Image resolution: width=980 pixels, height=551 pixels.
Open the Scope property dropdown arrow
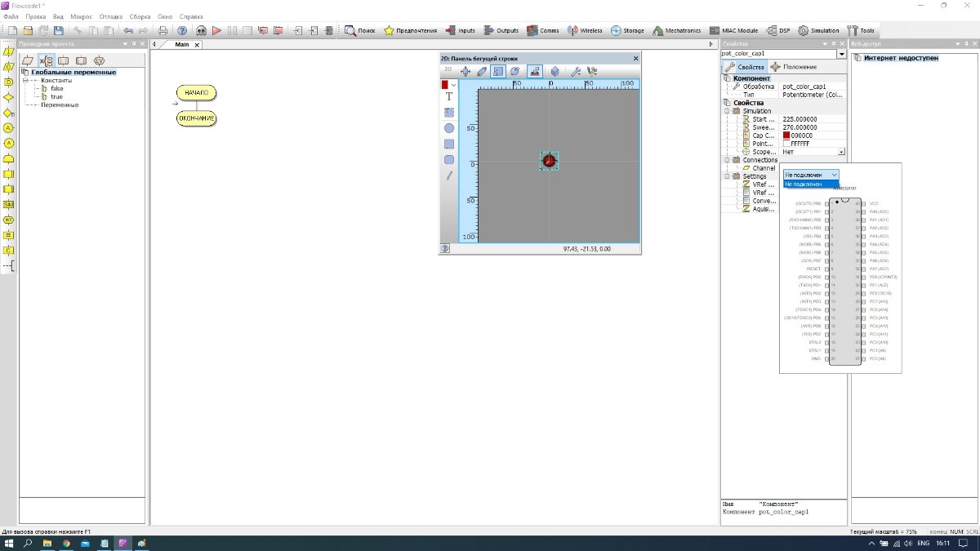click(x=841, y=152)
